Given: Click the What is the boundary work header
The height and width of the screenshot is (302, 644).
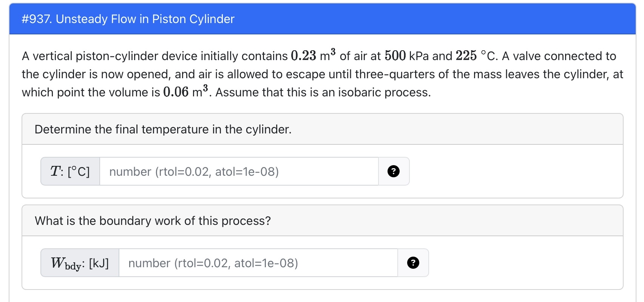Looking at the screenshot, I should tap(153, 220).
